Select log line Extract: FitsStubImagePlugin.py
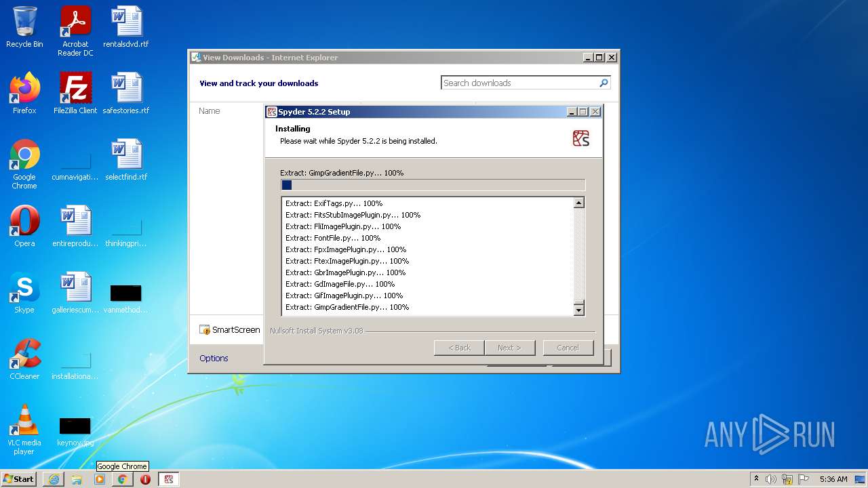868x488 pixels. coord(353,215)
